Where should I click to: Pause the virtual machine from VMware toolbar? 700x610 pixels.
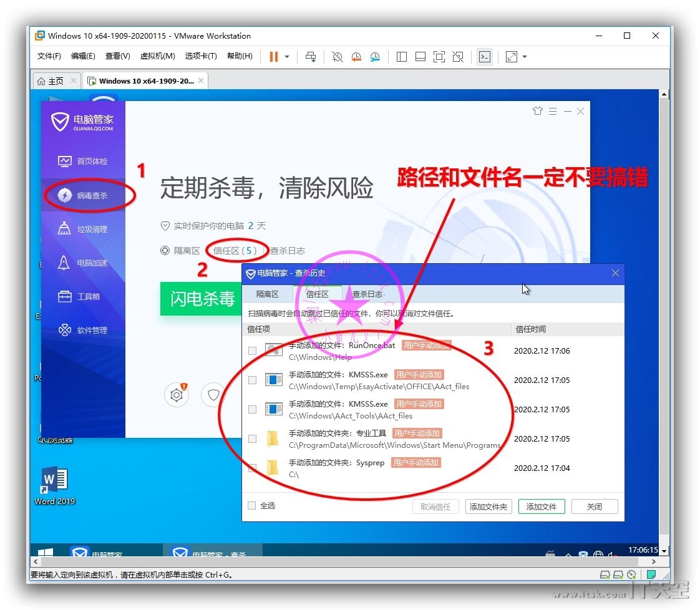point(274,57)
